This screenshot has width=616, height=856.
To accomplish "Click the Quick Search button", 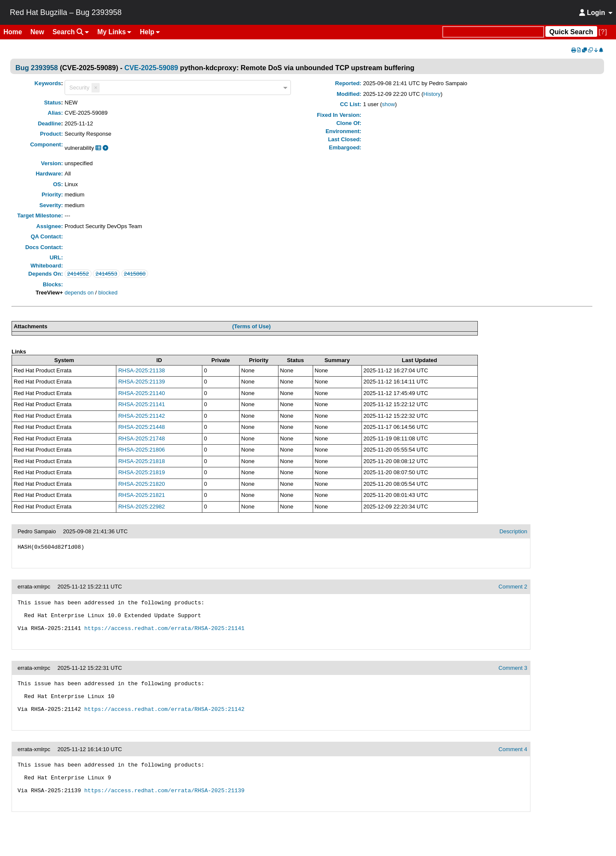I will point(571,32).
